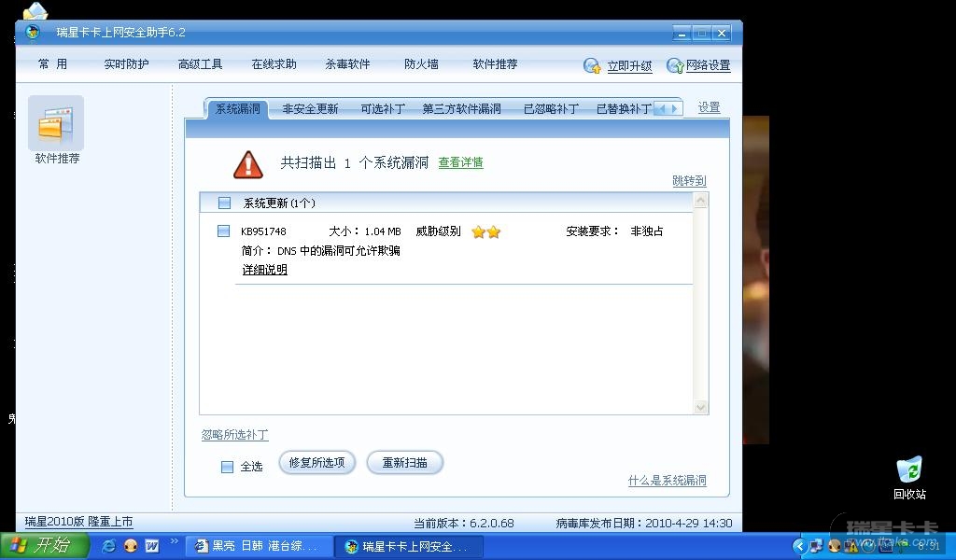The height and width of the screenshot is (560, 956).
Task: Click the 跳转到 link
Action: point(689,180)
